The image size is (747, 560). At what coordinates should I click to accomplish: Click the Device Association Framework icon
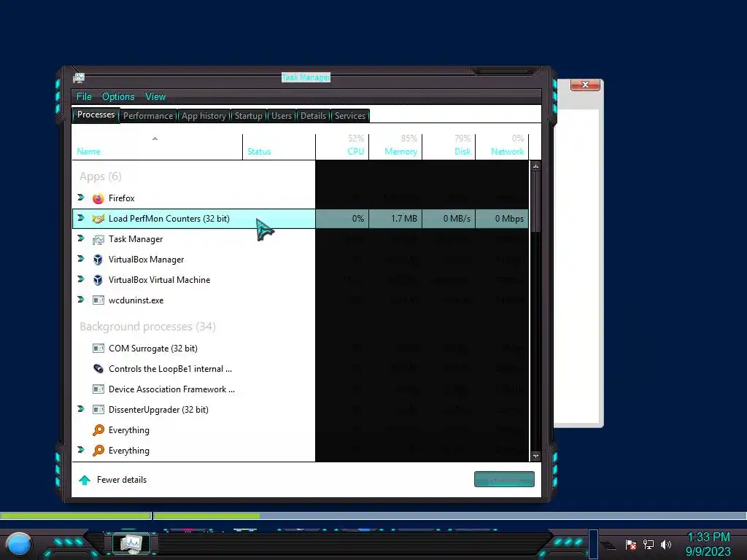coord(98,389)
